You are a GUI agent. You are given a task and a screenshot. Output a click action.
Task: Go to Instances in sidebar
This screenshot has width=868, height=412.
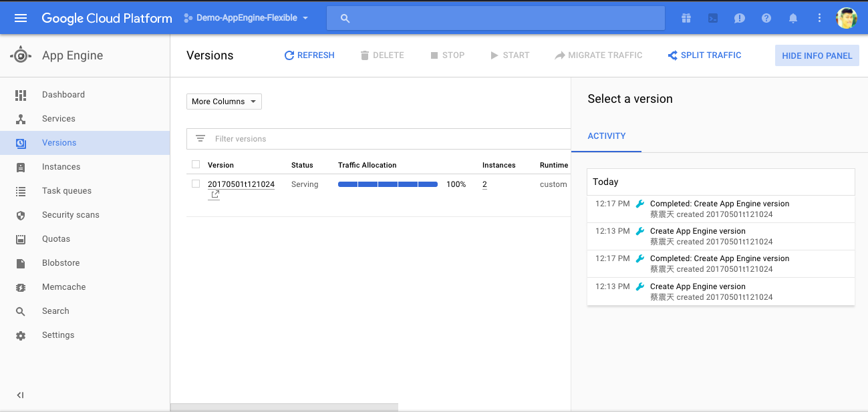pyautogui.click(x=61, y=167)
